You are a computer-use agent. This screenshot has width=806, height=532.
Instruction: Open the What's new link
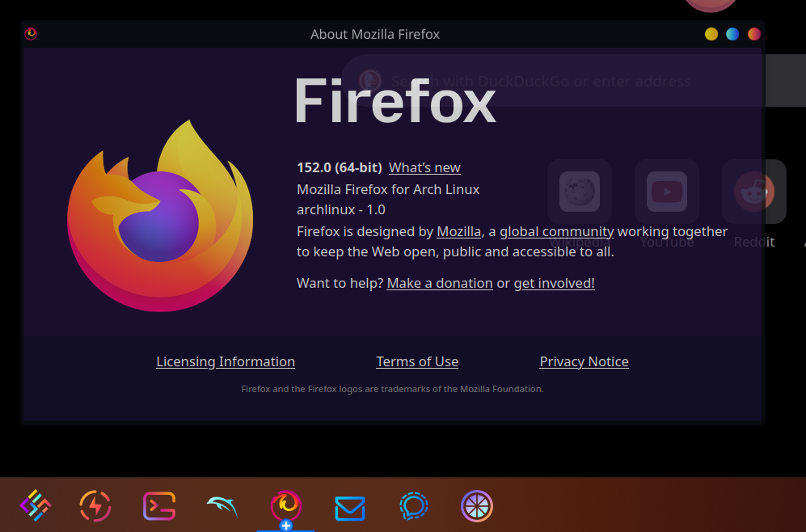click(x=424, y=167)
